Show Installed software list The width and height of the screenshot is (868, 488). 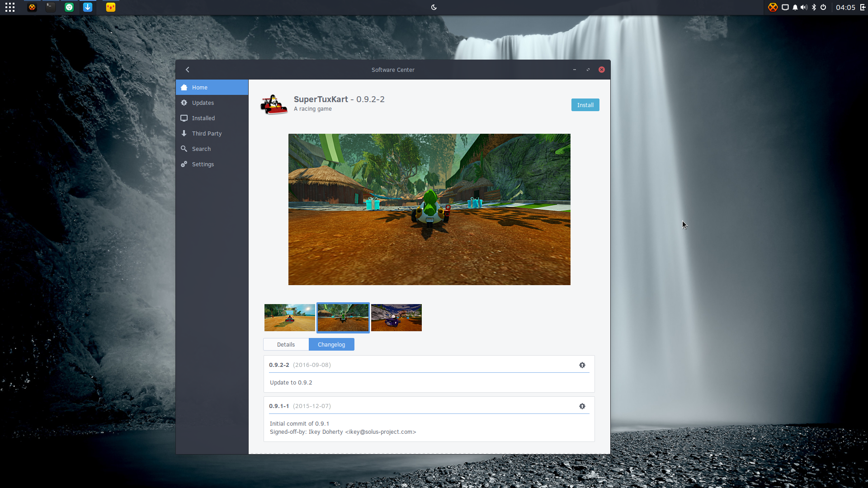[x=212, y=118]
